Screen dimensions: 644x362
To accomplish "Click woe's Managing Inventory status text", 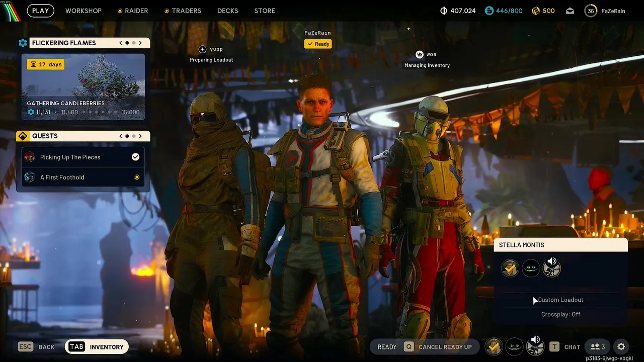I will click(427, 65).
